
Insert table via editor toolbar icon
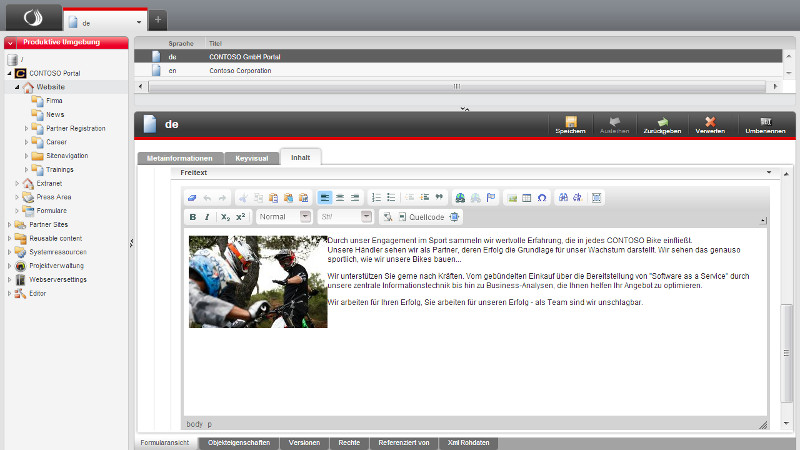click(527, 198)
